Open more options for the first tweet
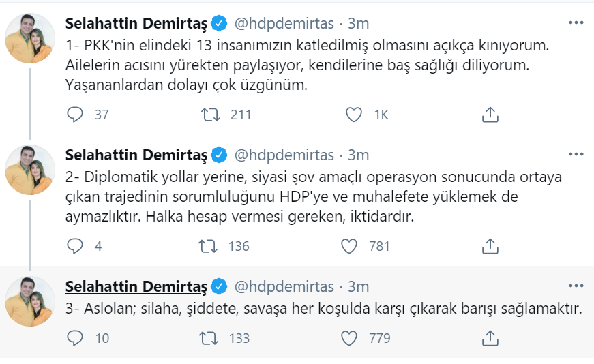 576,23
